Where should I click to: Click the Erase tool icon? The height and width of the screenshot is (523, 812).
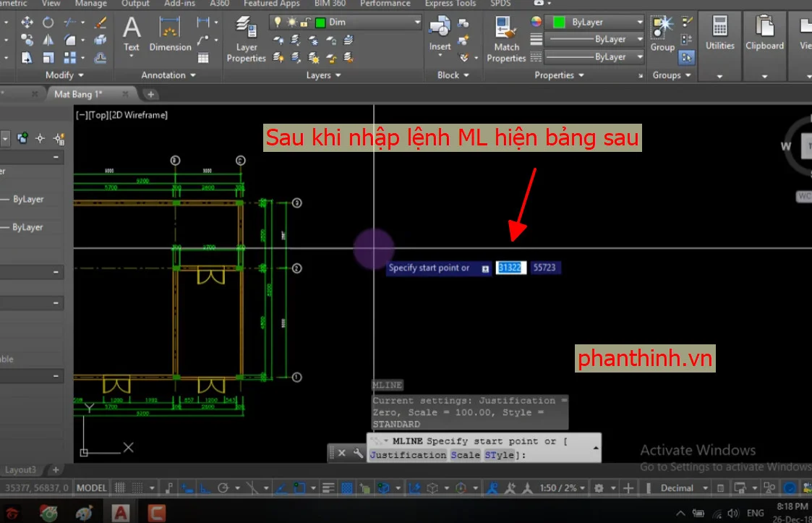[x=101, y=22]
